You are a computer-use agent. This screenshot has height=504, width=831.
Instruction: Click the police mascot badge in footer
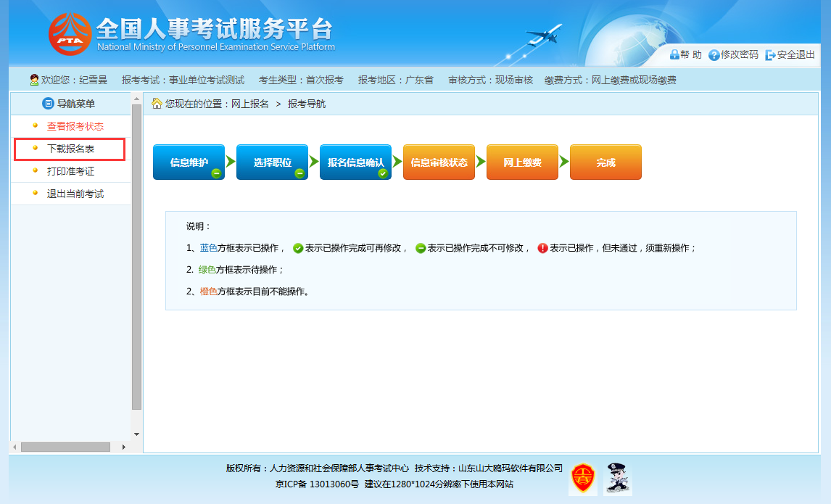click(x=617, y=479)
